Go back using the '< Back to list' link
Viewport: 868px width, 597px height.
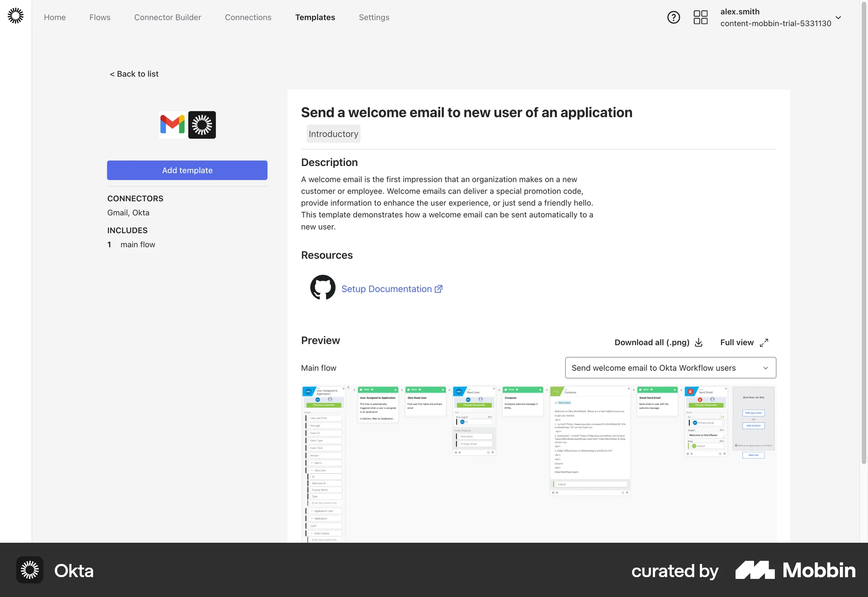pyautogui.click(x=134, y=74)
